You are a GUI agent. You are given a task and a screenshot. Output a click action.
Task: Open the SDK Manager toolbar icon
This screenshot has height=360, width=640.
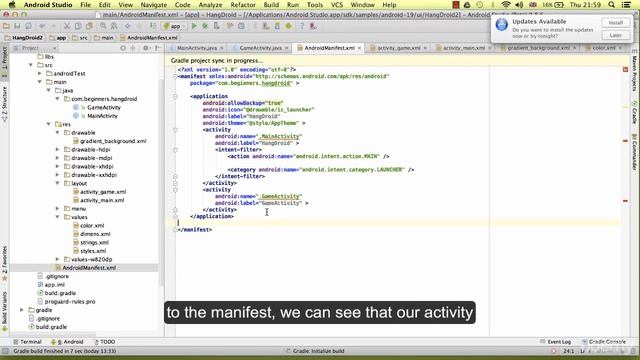[277, 26]
